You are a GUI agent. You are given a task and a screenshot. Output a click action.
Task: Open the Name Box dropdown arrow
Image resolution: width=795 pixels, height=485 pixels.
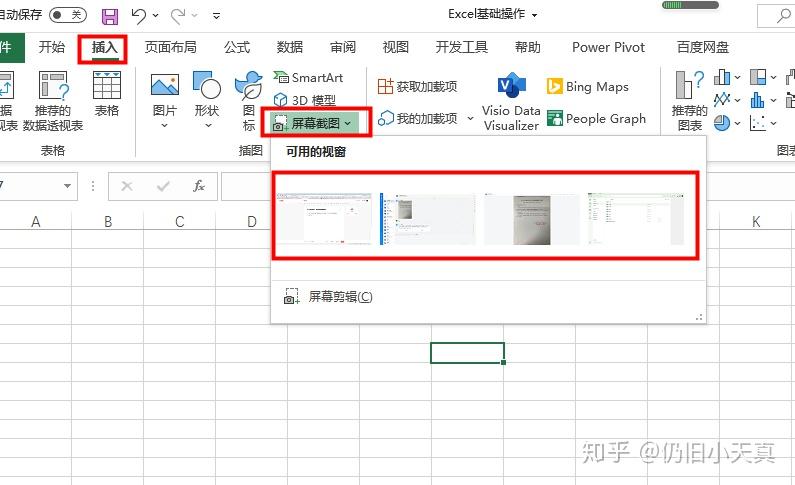coord(67,186)
